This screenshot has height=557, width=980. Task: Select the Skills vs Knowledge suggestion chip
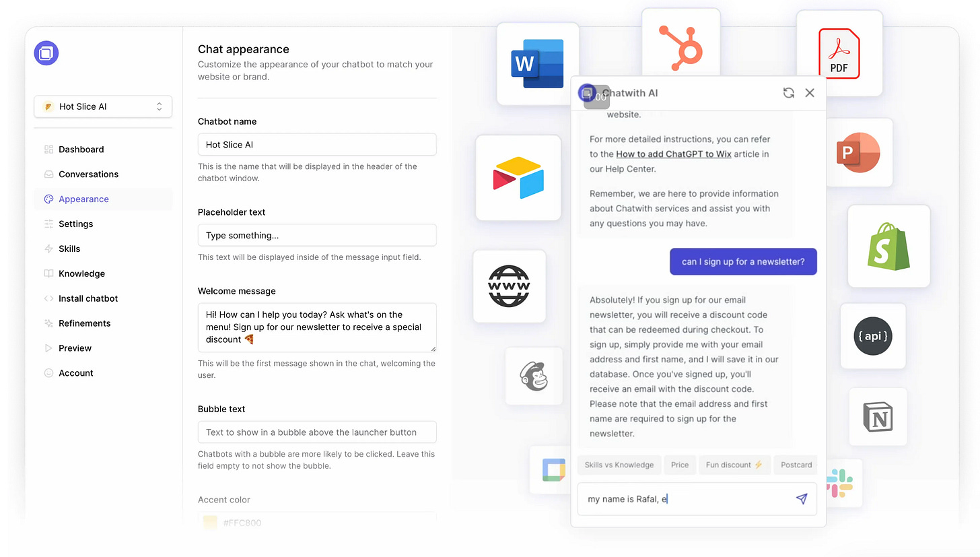[619, 465]
